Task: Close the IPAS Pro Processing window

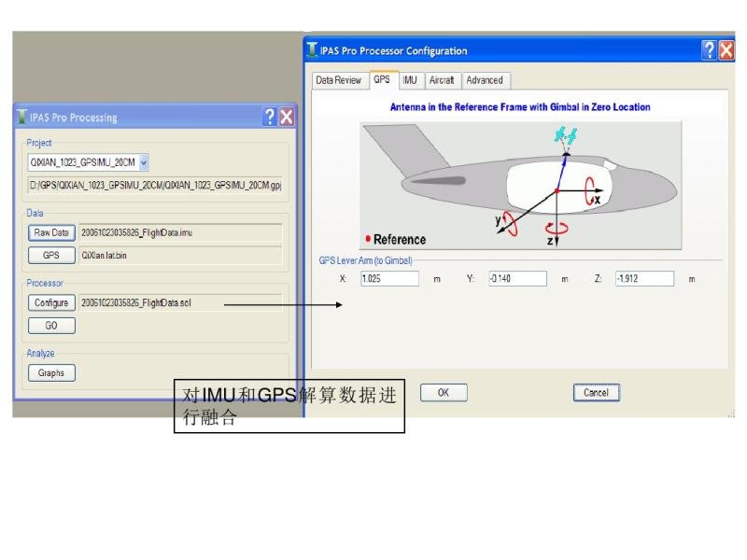Action: click(x=287, y=117)
